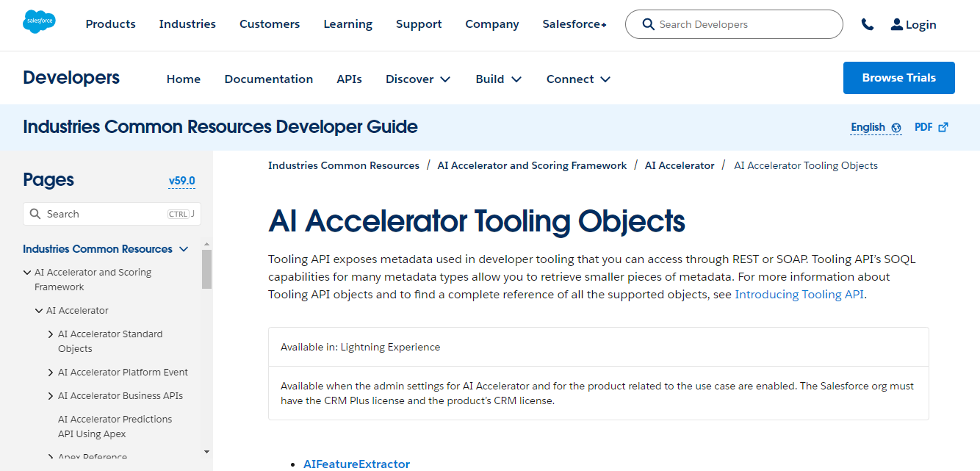Click the AI Accelerator Tooling Objects breadcrumb text
Image resolution: width=980 pixels, height=471 pixels.
(806, 165)
